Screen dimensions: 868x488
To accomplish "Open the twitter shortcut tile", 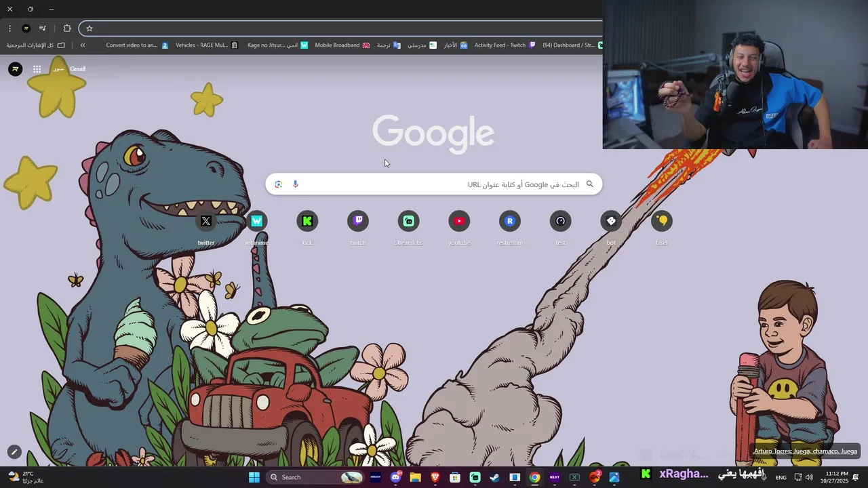I will 206,227.
